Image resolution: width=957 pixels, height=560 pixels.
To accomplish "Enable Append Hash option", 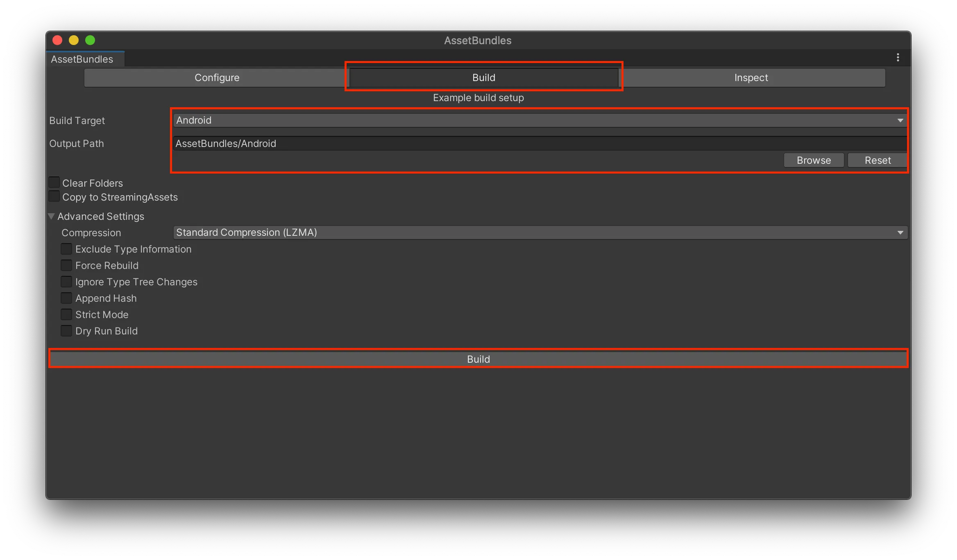I will pyautogui.click(x=66, y=298).
